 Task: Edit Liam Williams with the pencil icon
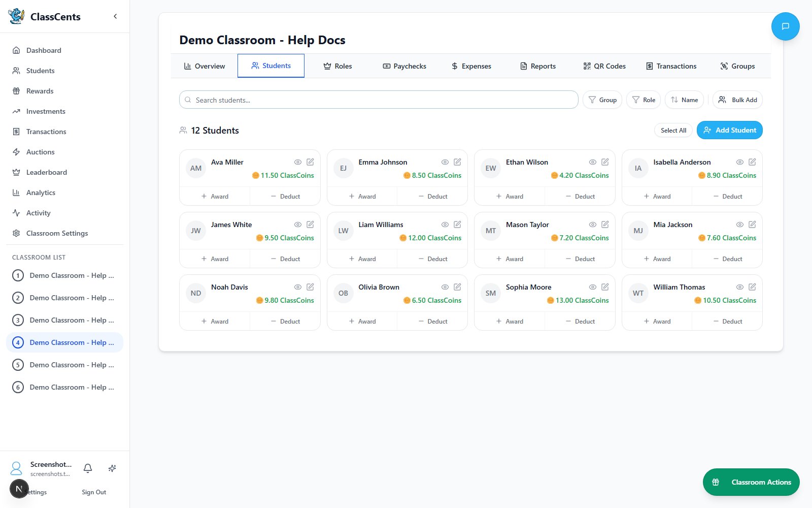pyautogui.click(x=457, y=224)
